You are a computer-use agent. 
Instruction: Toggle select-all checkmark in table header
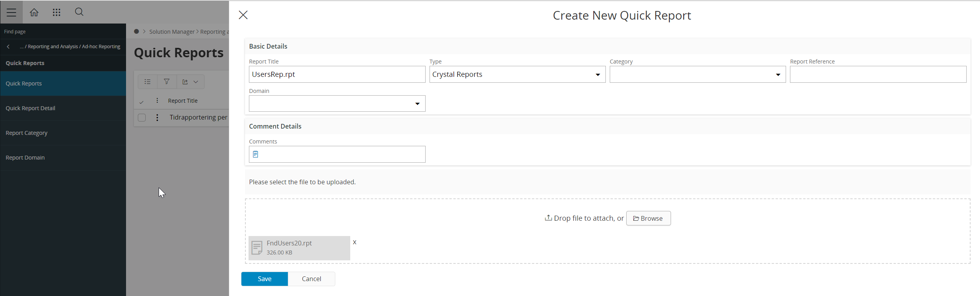pos(141,102)
